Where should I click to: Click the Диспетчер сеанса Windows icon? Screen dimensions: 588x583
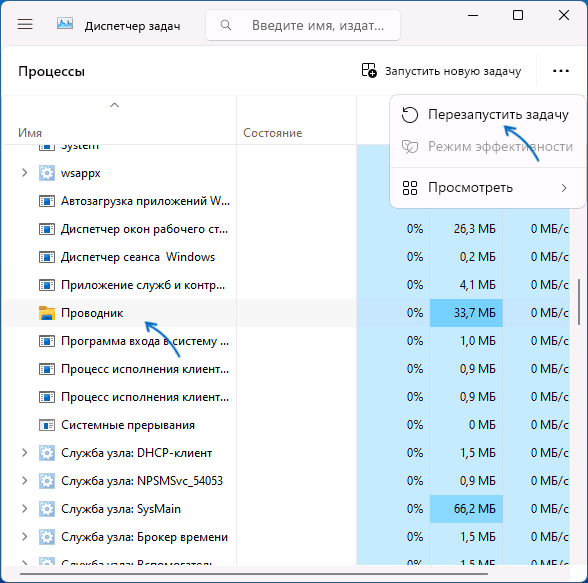pos(47,257)
